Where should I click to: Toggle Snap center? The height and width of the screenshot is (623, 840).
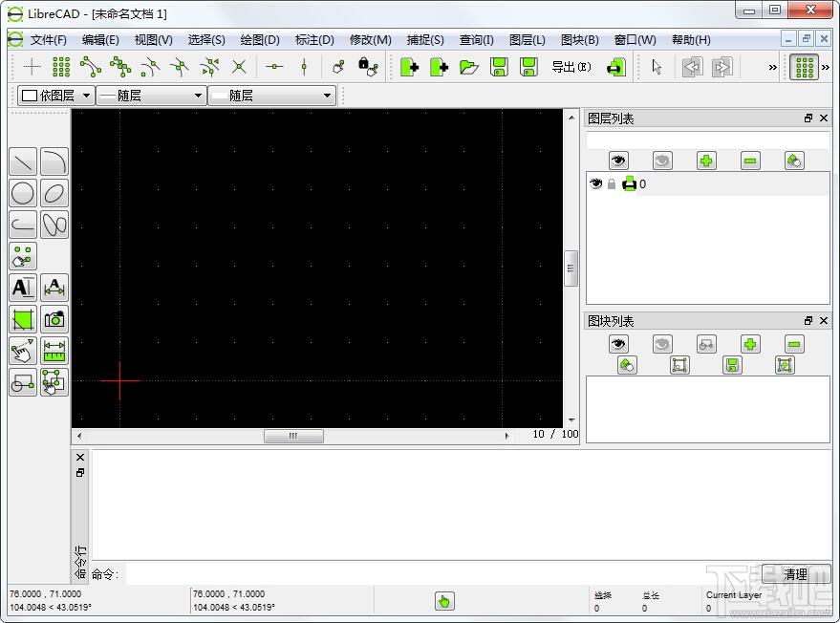[x=150, y=67]
